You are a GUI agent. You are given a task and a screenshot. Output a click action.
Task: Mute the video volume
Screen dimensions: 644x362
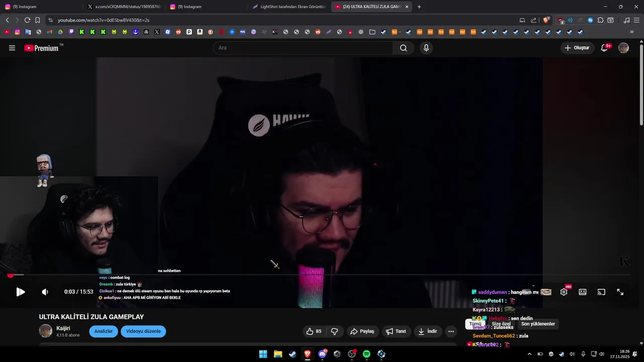click(45, 292)
